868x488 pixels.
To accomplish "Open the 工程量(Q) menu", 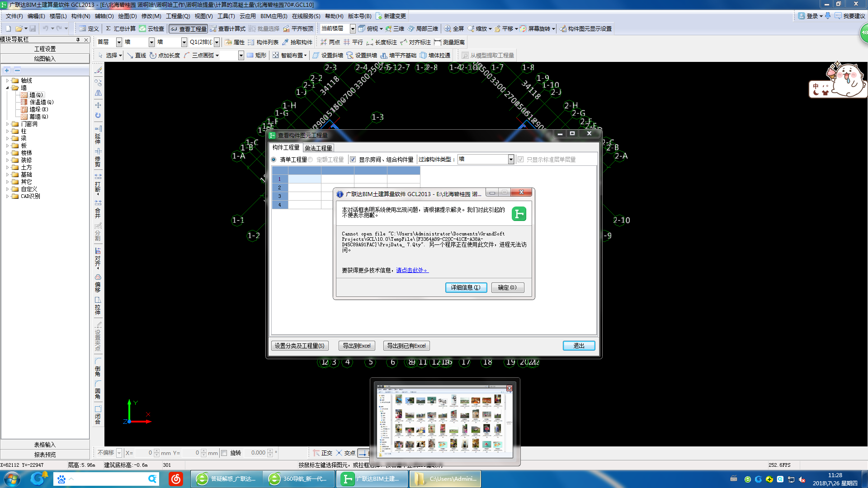I will pyautogui.click(x=178, y=16).
